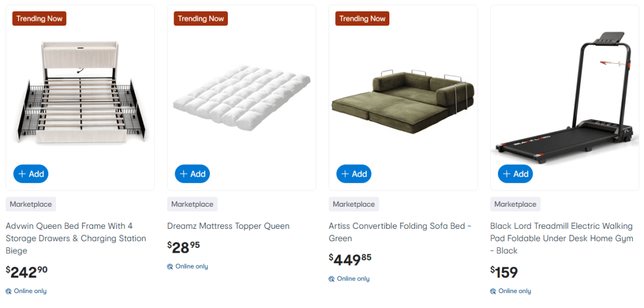
Task: Open Black Lord Treadmill title link
Action: (x=561, y=238)
